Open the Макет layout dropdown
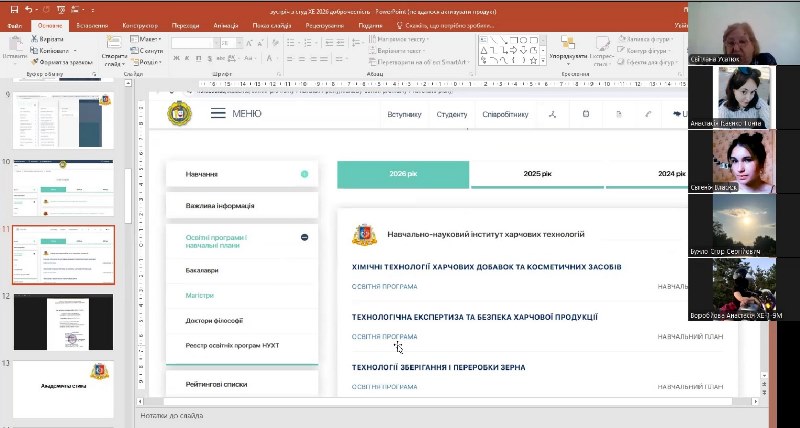 [146, 39]
